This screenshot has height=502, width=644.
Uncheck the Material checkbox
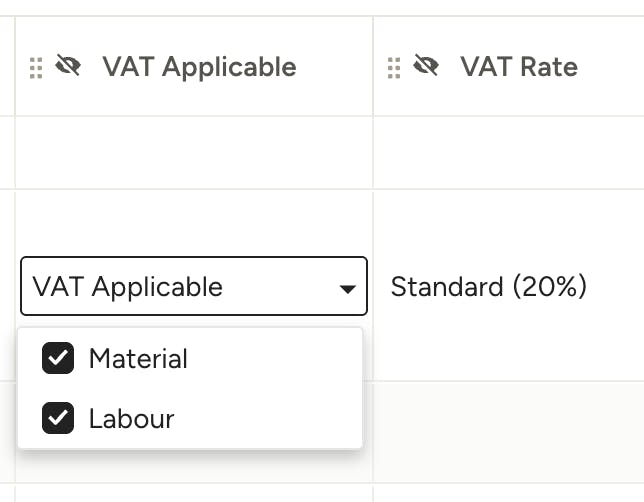(58, 358)
